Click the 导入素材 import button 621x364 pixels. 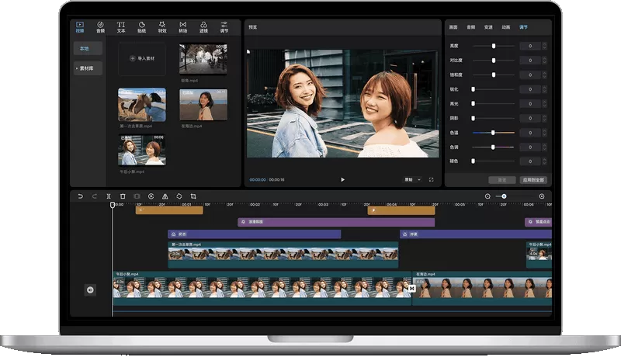click(142, 58)
